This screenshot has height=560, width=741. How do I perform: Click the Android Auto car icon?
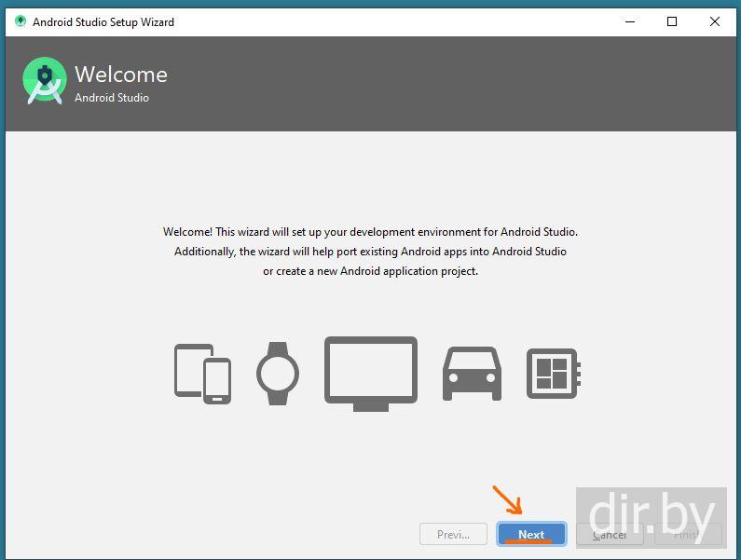click(x=472, y=373)
